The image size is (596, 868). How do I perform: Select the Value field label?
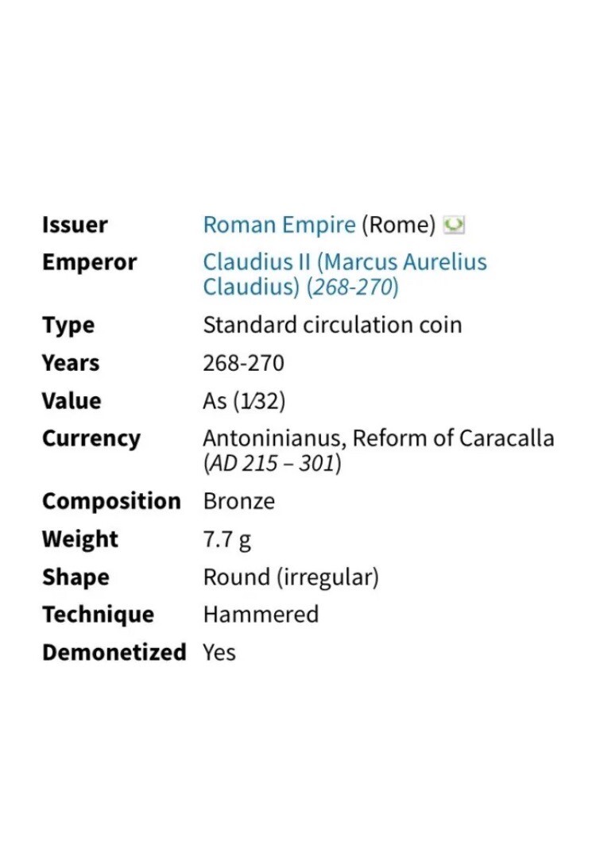tap(72, 401)
